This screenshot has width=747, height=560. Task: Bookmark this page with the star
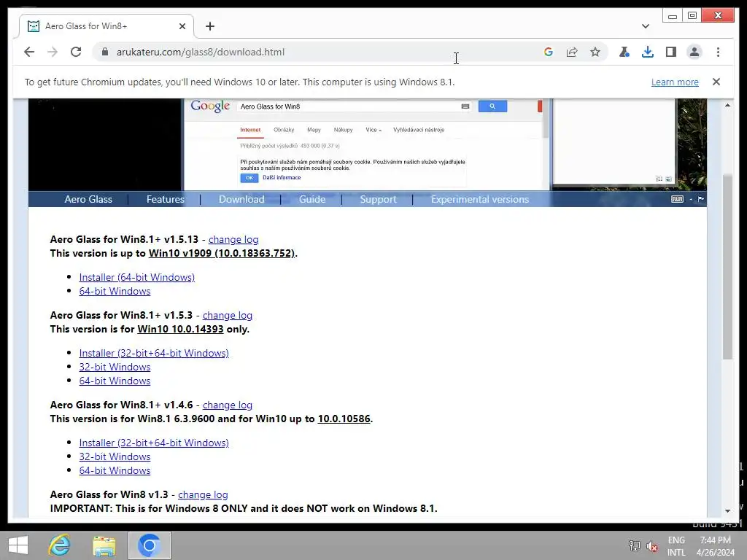pos(595,52)
